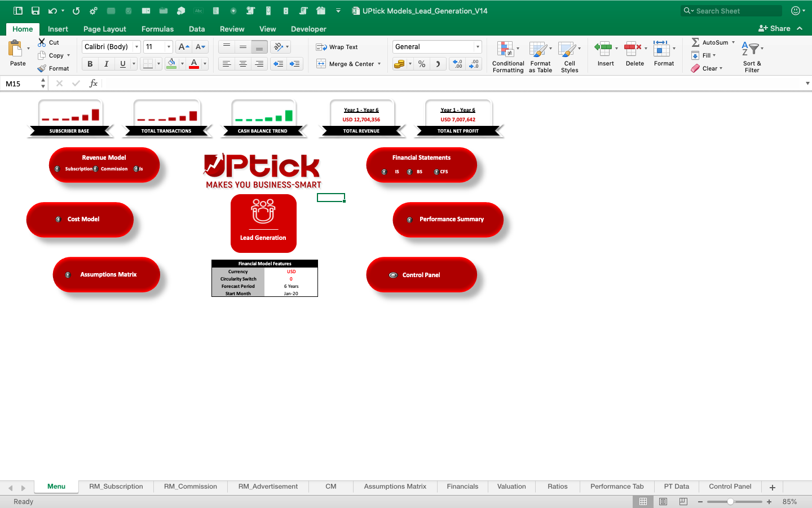The image size is (812, 508).
Task: Click the Format painter brush icon
Action: [42, 68]
